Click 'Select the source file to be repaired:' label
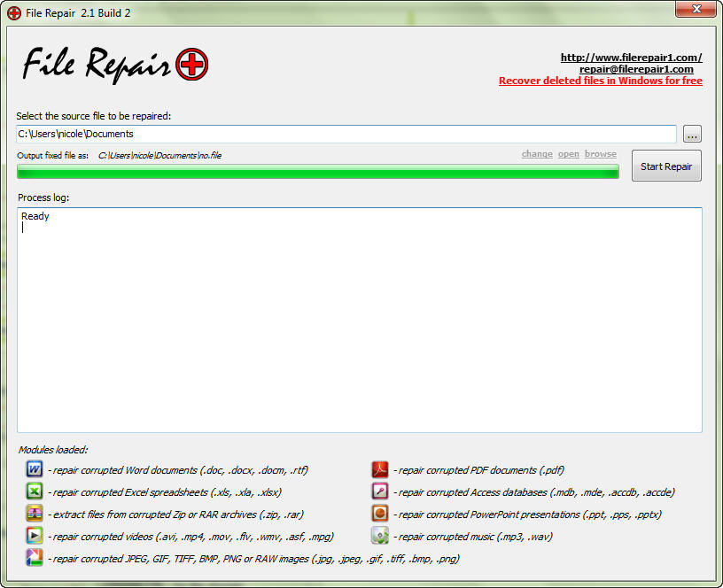The width and height of the screenshot is (723, 588). 94,116
